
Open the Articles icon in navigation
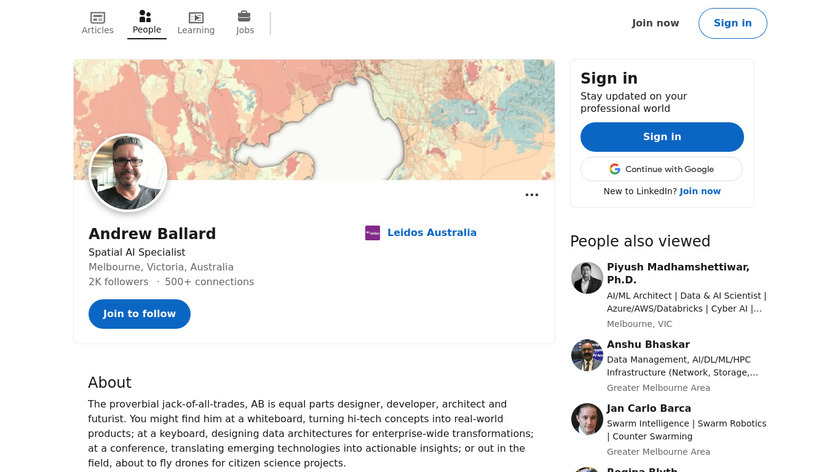coord(97,17)
